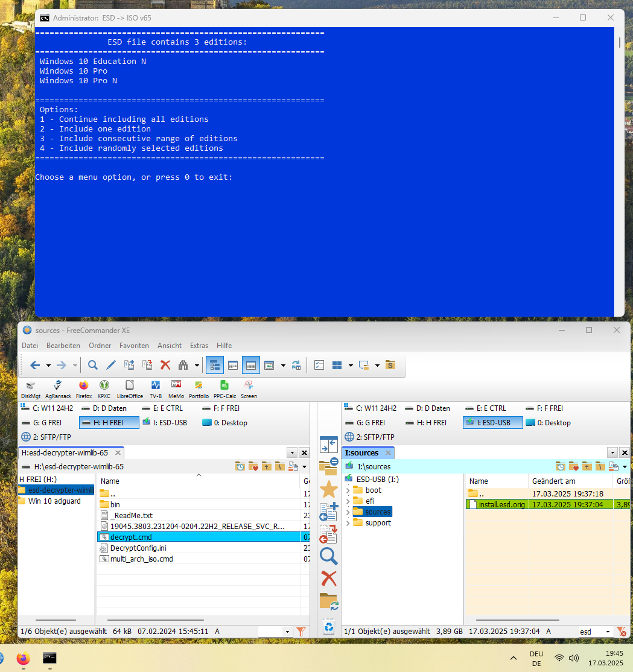
Task: Click the swap panels icon in the middle bar
Action: click(329, 445)
